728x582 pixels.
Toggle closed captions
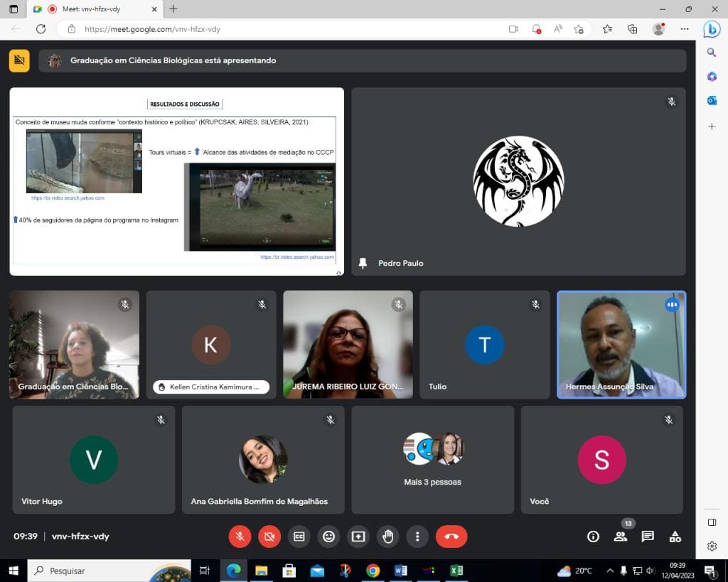[299, 537]
